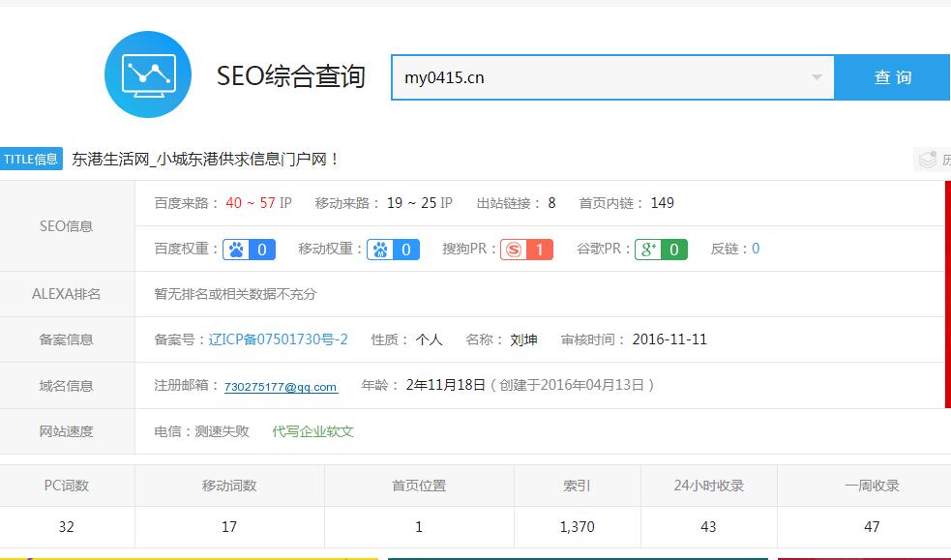Click the 首页内链 value 149
This screenshot has height=560, width=951.
coord(663,203)
